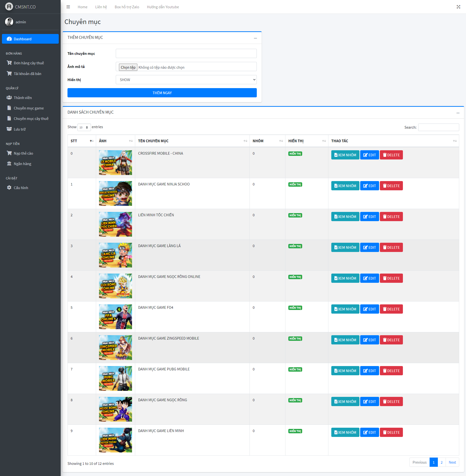The height and width of the screenshot is (476, 466).
Task: Open Box hỗ trợ Zalo menu link
Action: (127, 7)
